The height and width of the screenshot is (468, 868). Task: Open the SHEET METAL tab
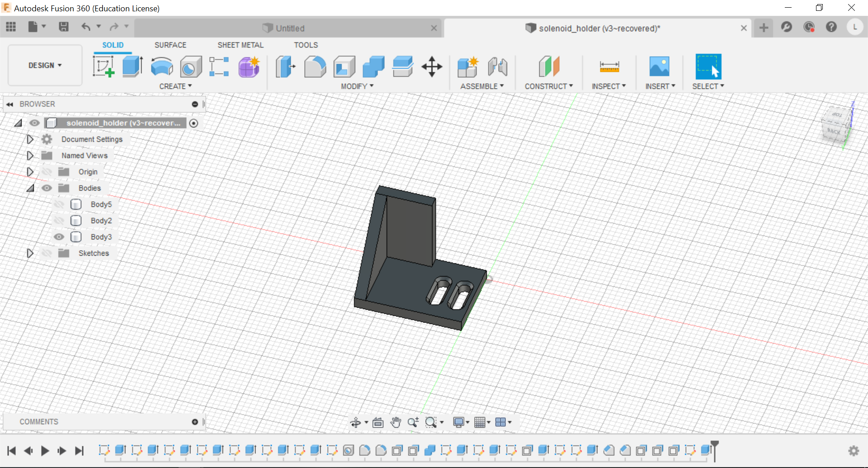[x=240, y=45]
